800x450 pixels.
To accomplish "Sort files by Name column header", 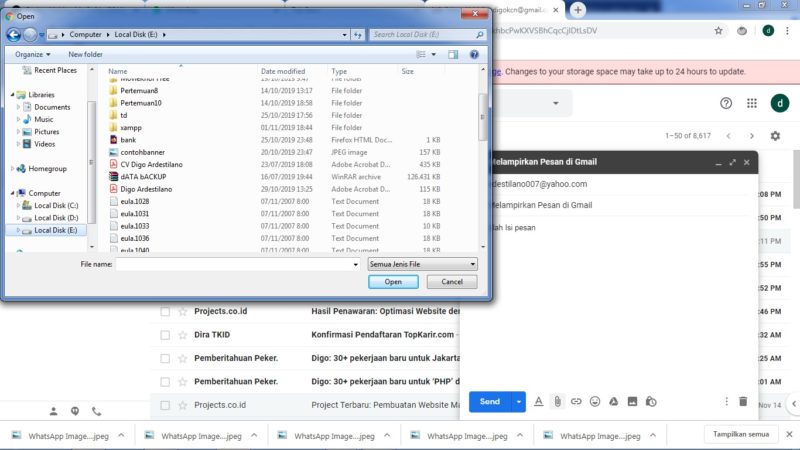I will coord(117,71).
